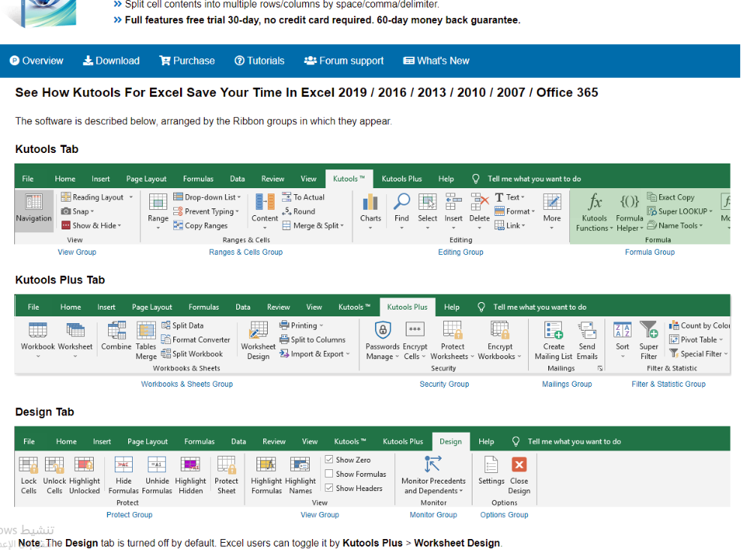This screenshot has width=750, height=560.
Task: Follow the Formula Group link
Action: [x=649, y=252]
